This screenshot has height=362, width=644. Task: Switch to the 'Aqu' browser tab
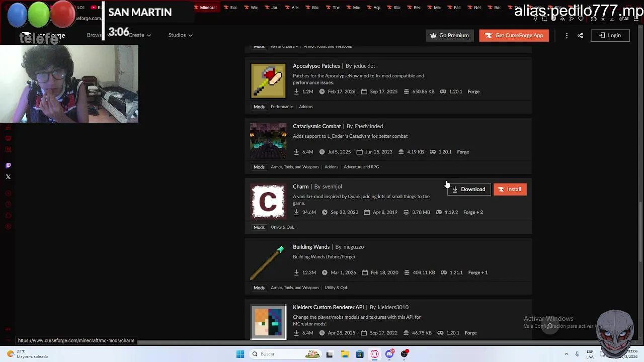point(373,8)
